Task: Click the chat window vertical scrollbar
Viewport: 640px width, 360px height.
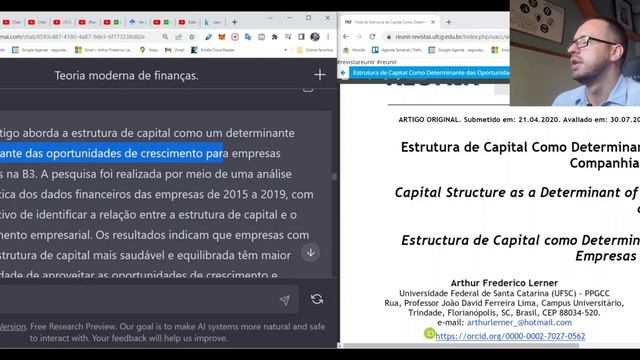Action: click(334, 176)
